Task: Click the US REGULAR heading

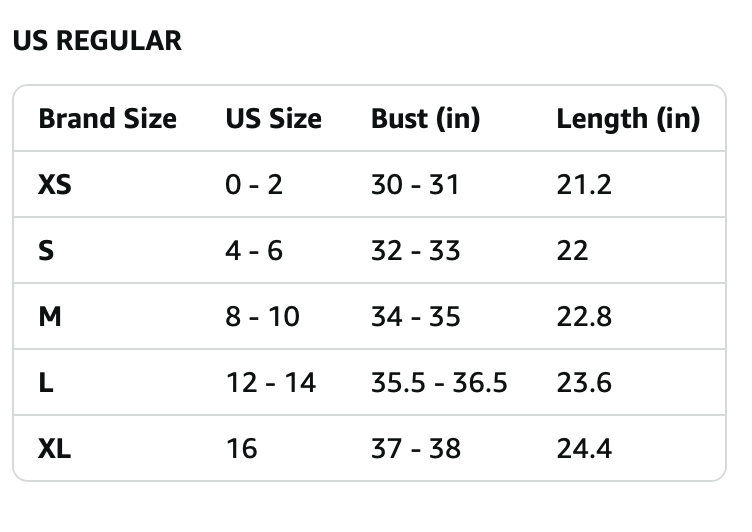Action: (x=96, y=41)
